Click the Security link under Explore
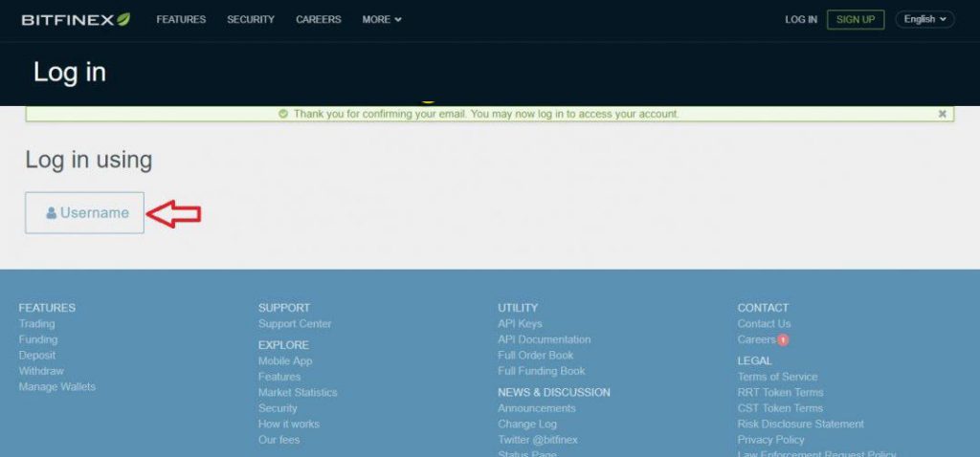Viewport: 980px width, 457px height. (x=278, y=407)
